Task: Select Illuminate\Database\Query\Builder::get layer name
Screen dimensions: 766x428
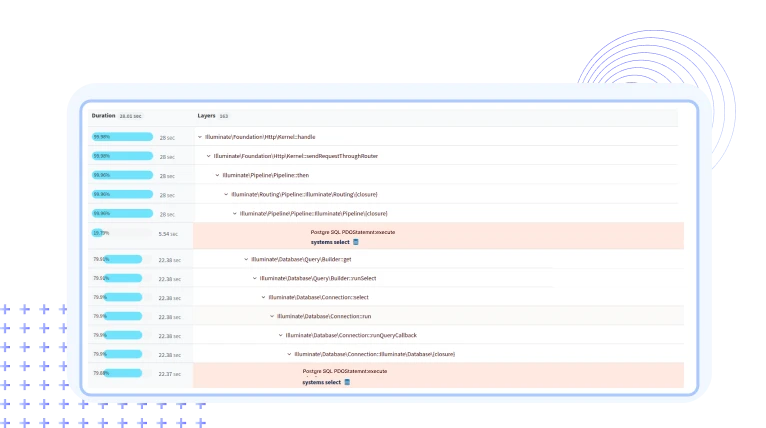Action: (301, 259)
